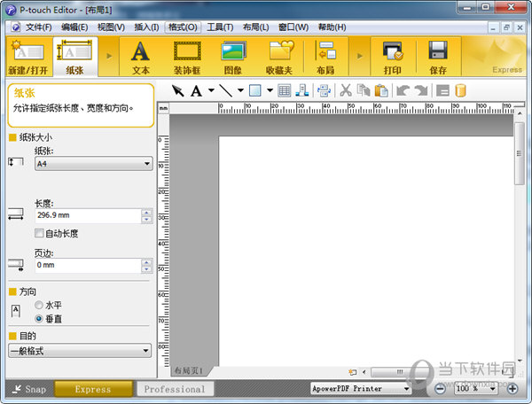Open the 工具(T) menu
The width and height of the screenshot is (532, 404).
coord(220,27)
